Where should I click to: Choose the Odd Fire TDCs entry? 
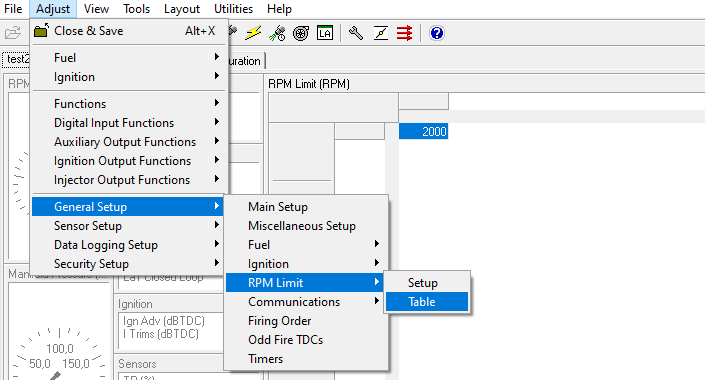[306, 340]
